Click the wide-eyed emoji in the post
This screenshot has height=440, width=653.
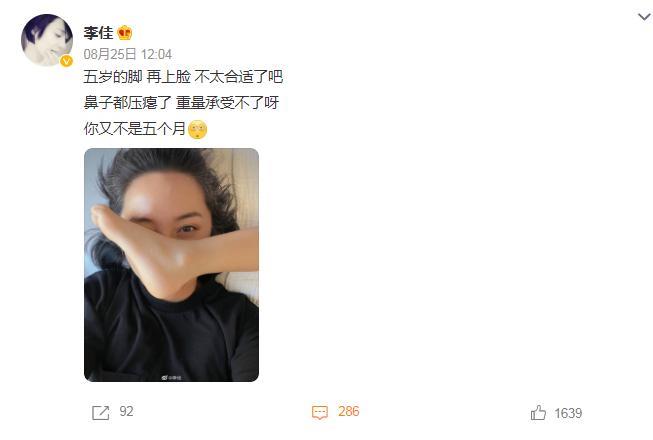pyautogui.click(x=197, y=129)
